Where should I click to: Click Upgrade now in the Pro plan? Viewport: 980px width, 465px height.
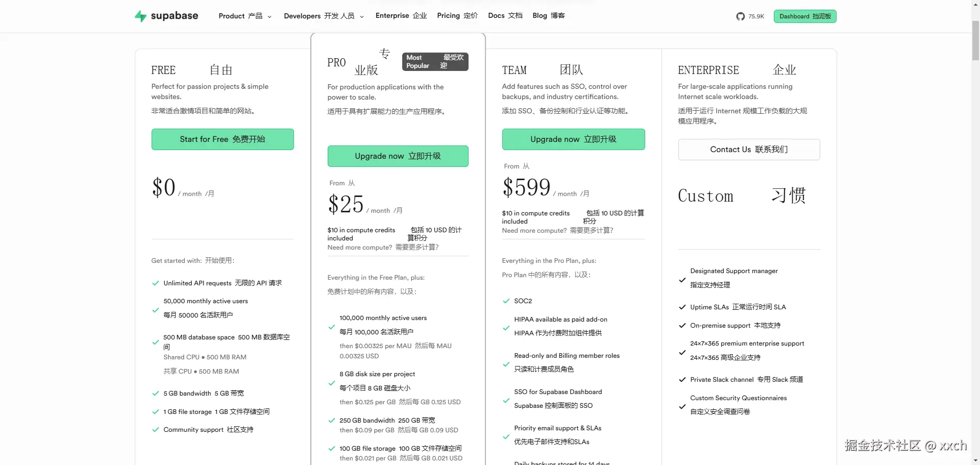click(x=398, y=156)
